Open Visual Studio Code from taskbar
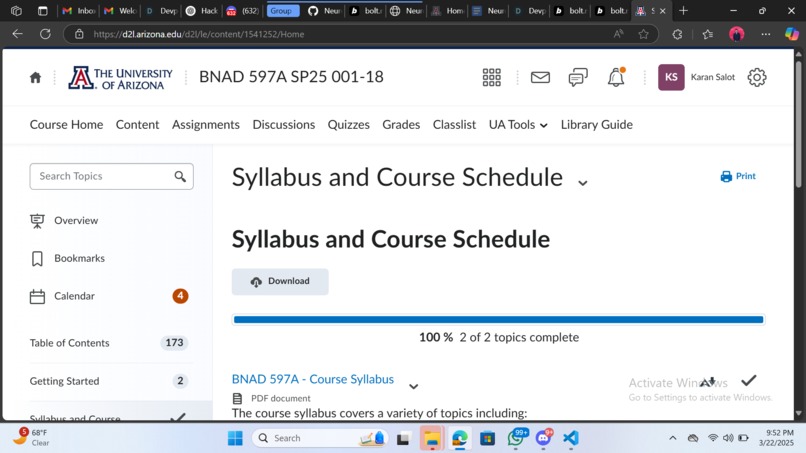 [571, 438]
